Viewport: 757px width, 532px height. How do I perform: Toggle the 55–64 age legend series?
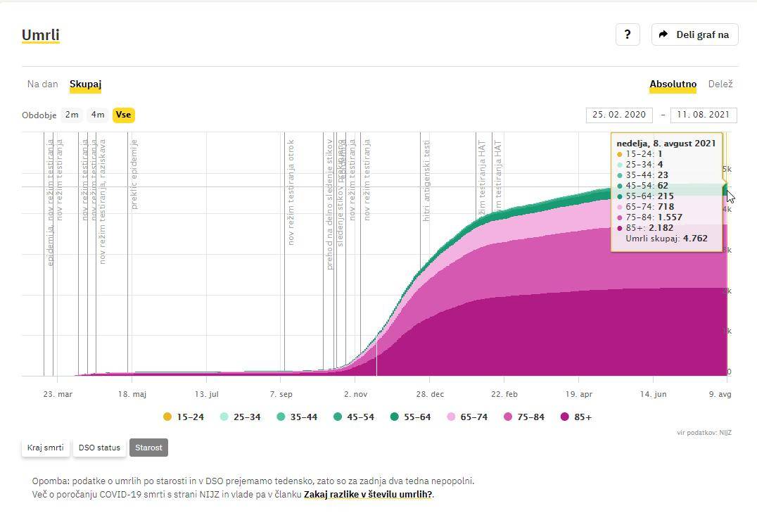pos(410,417)
